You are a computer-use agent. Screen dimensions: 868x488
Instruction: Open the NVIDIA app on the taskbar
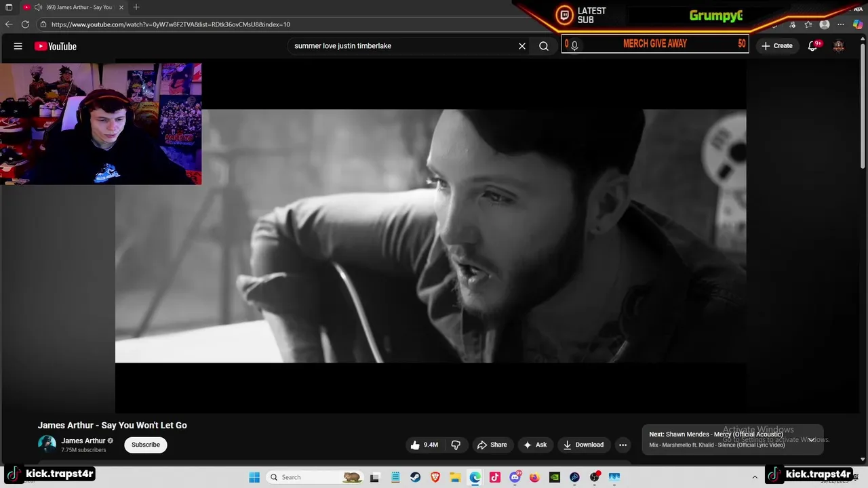pos(555,477)
